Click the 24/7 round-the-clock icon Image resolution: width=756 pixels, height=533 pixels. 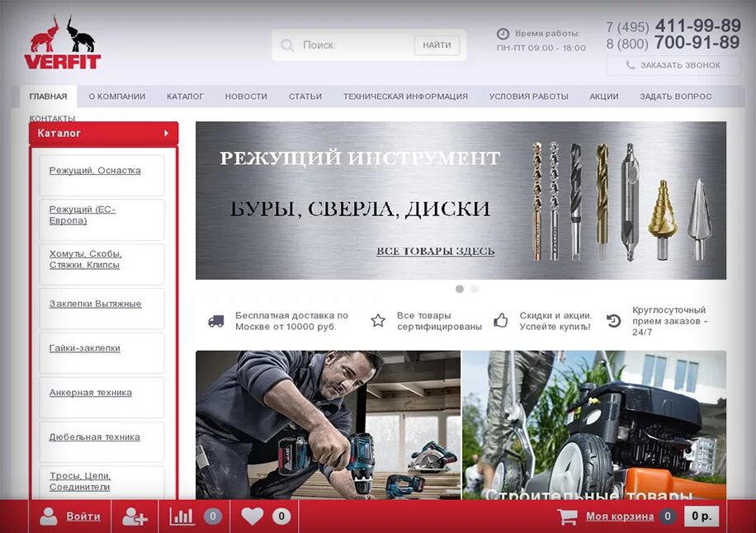(614, 320)
